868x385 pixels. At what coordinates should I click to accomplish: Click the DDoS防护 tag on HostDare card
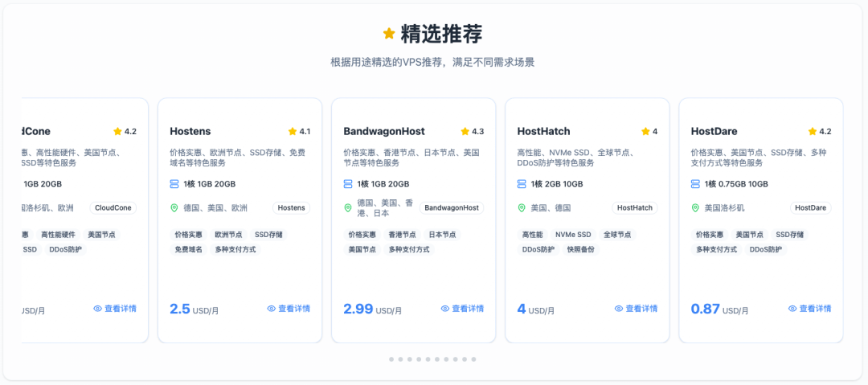[766, 250]
